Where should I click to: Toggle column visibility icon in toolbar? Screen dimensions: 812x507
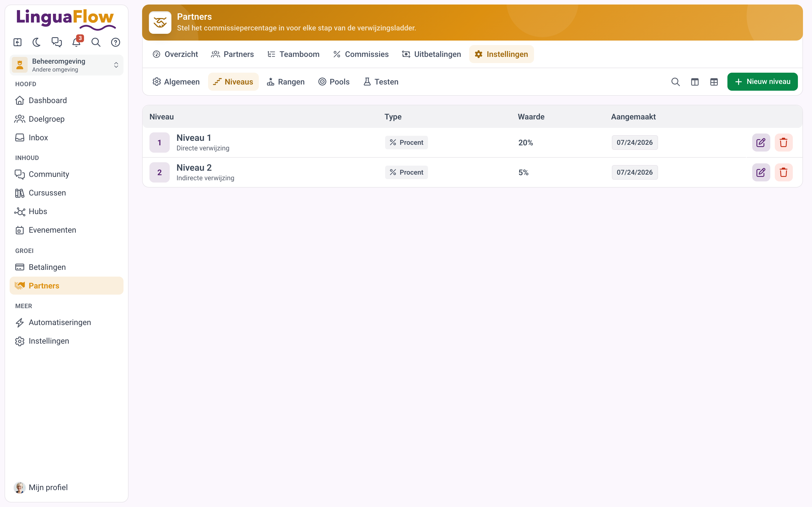pyautogui.click(x=694, y=82)
